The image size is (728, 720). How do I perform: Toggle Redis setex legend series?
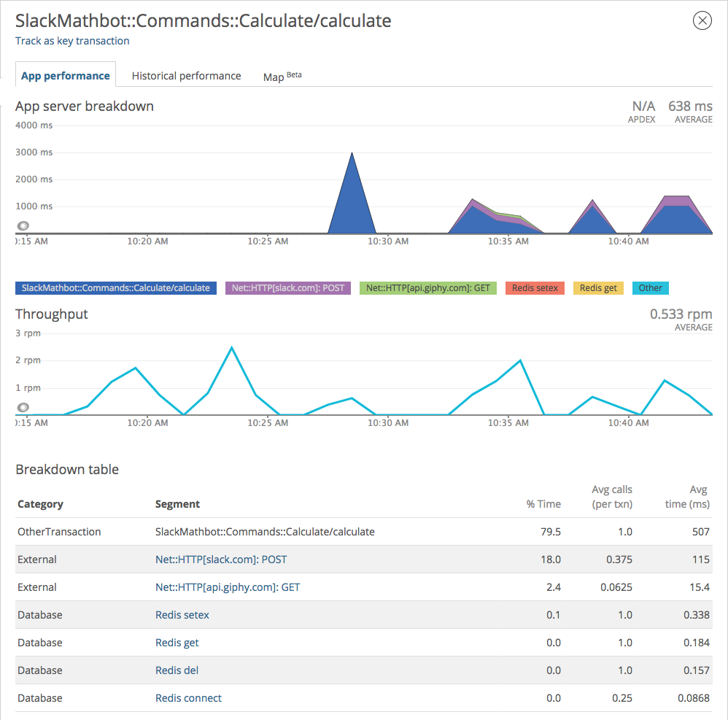pyautogui.click(x=535, y=288)
